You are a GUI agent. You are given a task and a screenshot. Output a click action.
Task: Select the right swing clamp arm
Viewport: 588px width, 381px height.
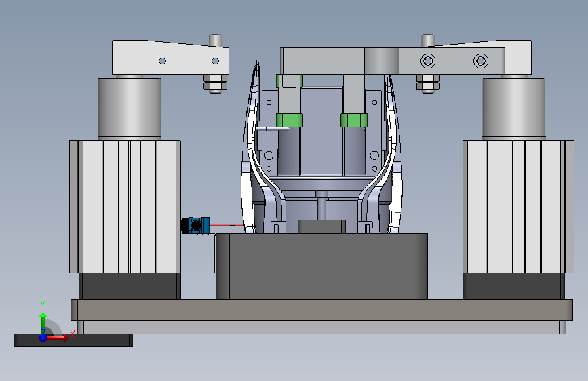click(517, 58)
